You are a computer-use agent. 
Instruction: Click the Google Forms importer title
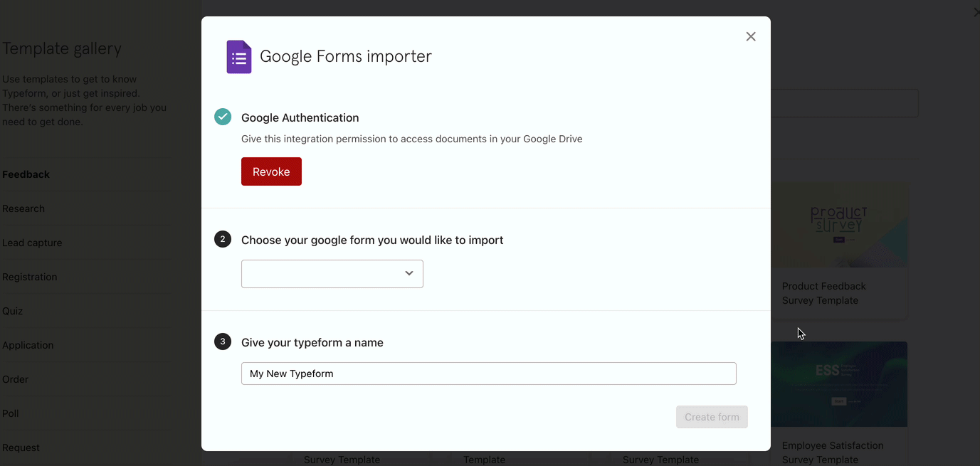[346, 56]
